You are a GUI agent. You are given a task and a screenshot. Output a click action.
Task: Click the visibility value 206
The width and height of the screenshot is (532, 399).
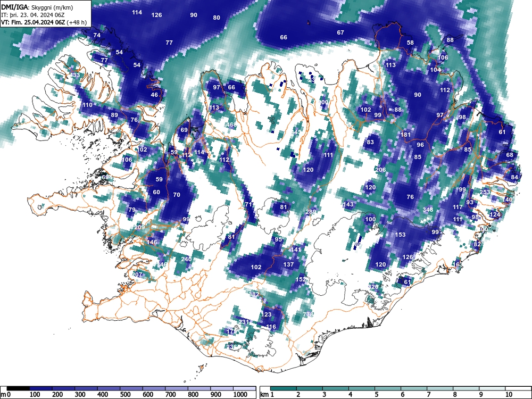coord(381,170)
